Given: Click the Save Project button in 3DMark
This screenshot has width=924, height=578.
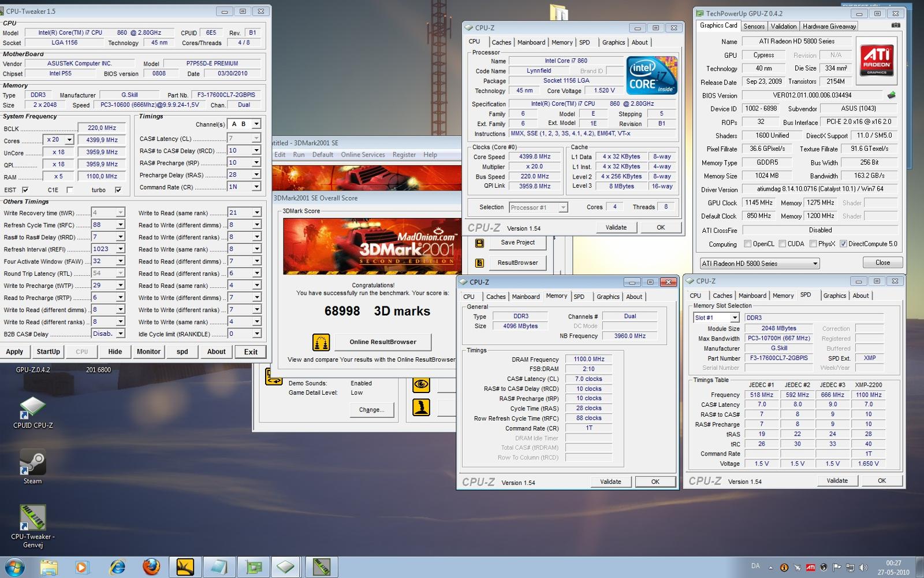Looking at the screenshot, I should (x=517, y=243).
